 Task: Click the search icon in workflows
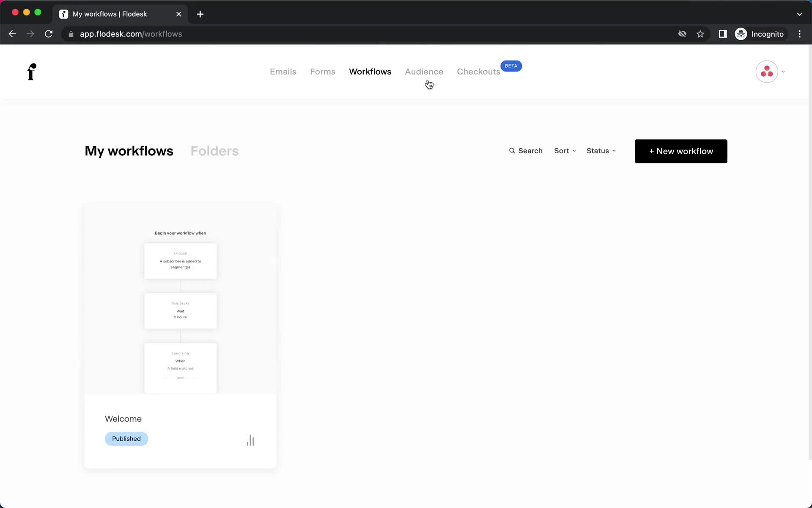(512, 150)
